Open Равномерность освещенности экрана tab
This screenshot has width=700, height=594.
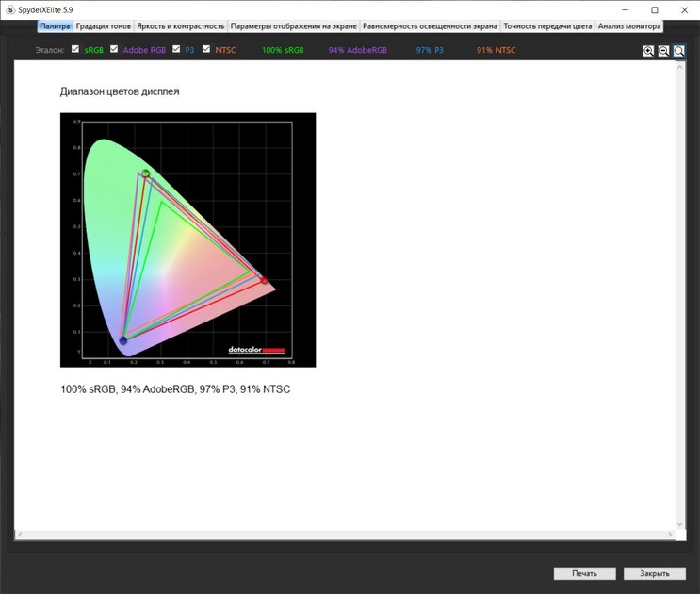430,26
